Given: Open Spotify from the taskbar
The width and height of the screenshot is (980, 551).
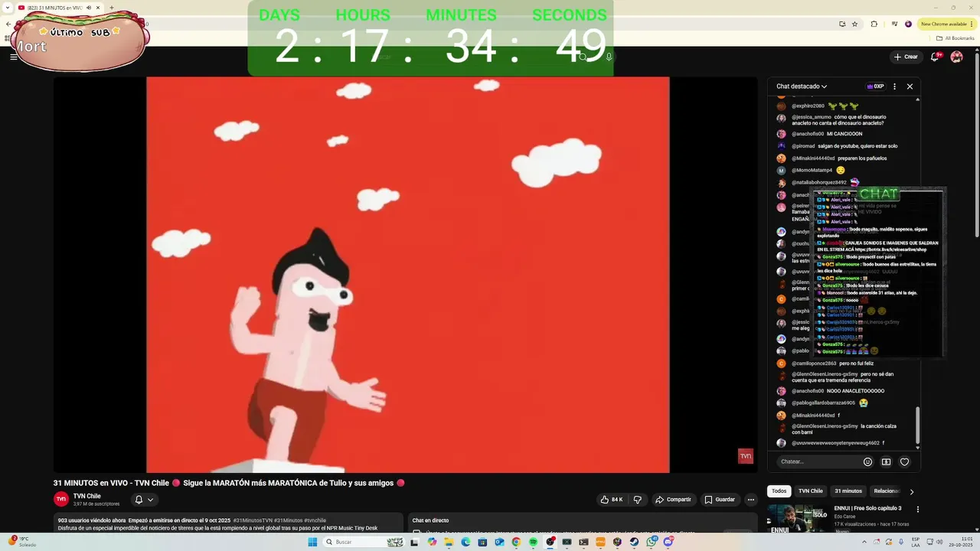Looking at the screenshot, I should [534, 542].
